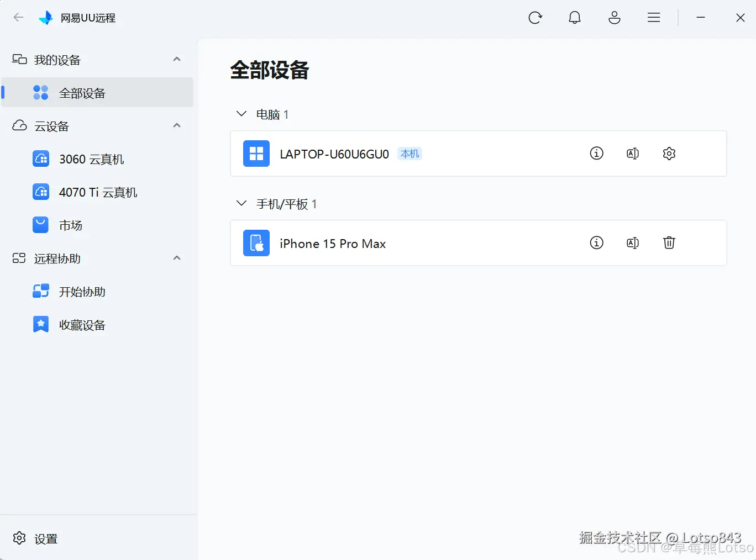
Task: Open 4070 Ti 云真机
Action: (x=98, y=192)
